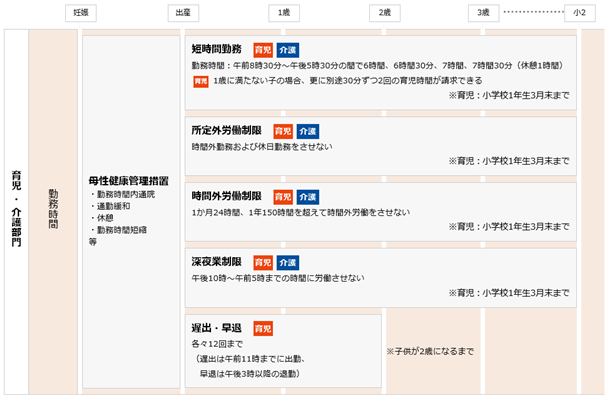The height and width of the screenshot is (399, 608).
Task: Select the 3歳 timeline marker
Action: 484,13
